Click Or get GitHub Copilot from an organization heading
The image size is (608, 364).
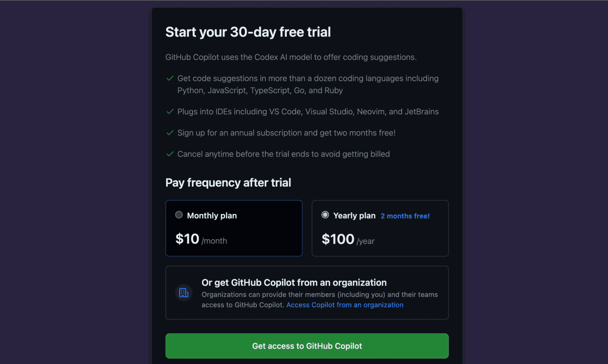pyautogui.click(x=294, y=283)
